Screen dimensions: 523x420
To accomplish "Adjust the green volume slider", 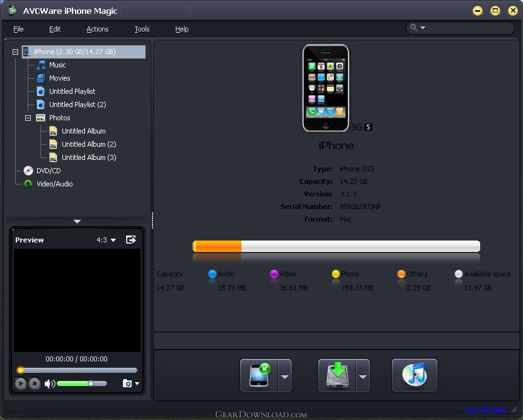I will (x=82, y=383).
